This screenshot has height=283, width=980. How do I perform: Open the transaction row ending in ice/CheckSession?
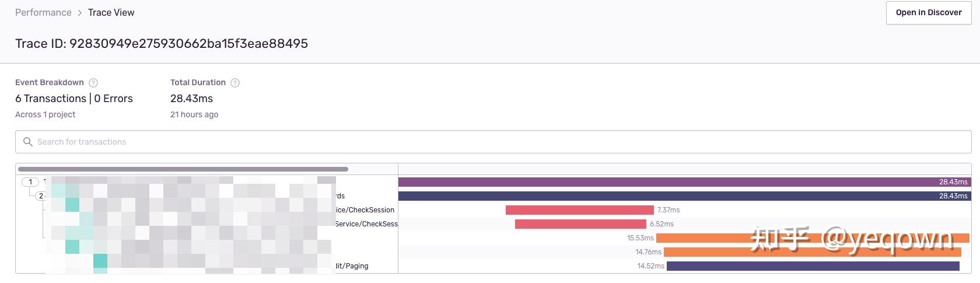click(365, 210)
